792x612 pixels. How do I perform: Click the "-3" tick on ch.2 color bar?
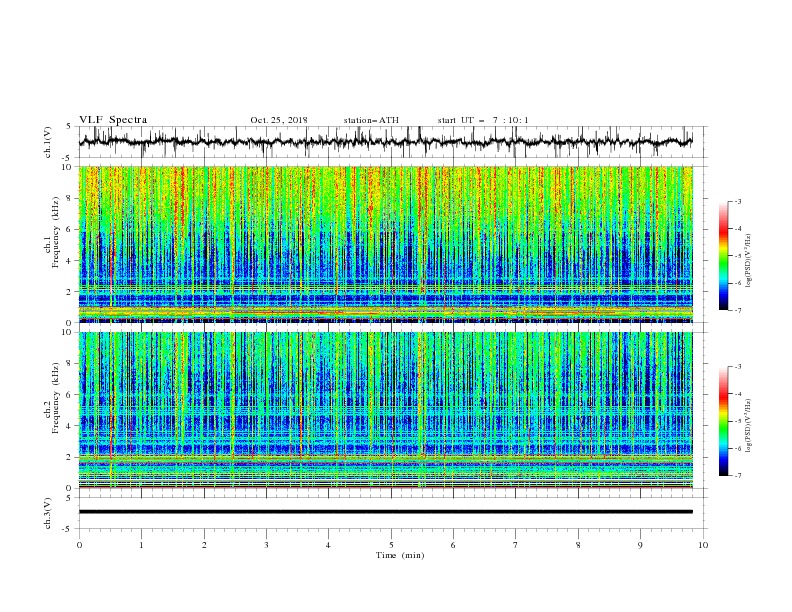tap(738, 367)
